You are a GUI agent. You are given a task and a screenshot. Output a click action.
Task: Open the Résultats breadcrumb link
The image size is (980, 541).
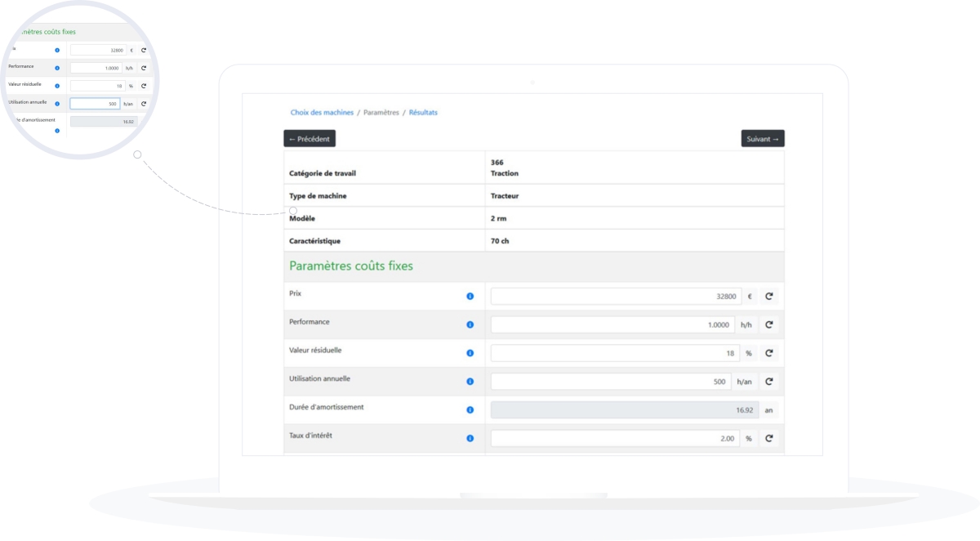(423, 113)
